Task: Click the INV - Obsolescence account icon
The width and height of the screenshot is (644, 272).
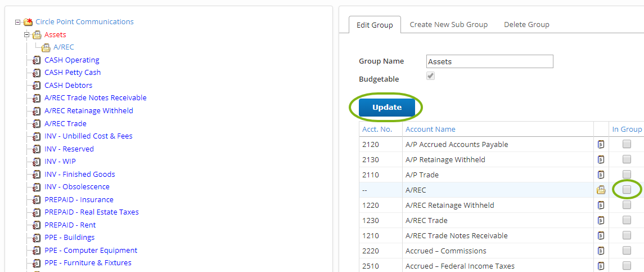Action: coord(37,187)
